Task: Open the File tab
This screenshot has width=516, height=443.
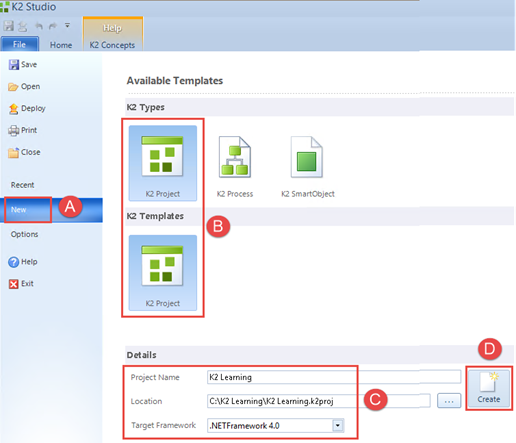Action: [x=20, y=44]
